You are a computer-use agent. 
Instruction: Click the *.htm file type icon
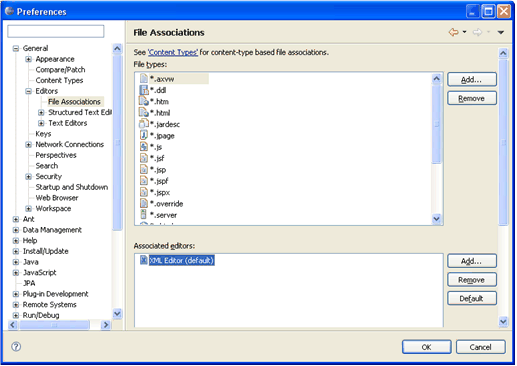[144, 101]
